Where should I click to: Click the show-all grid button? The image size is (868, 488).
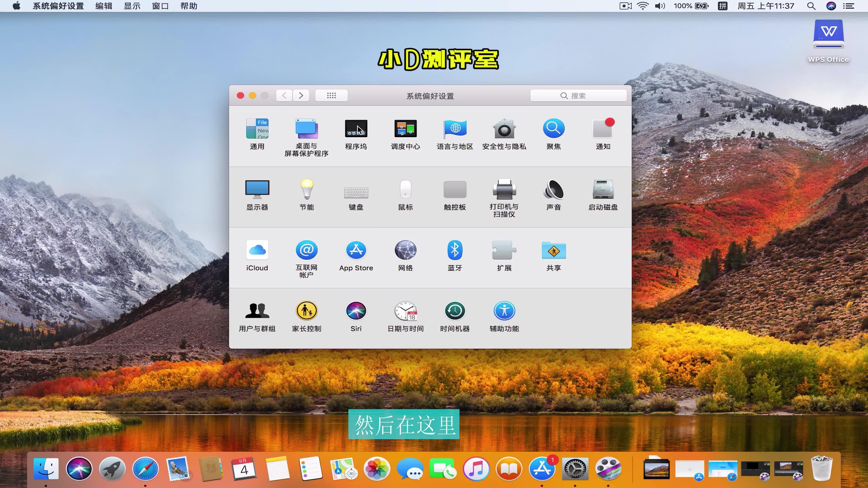331,96
